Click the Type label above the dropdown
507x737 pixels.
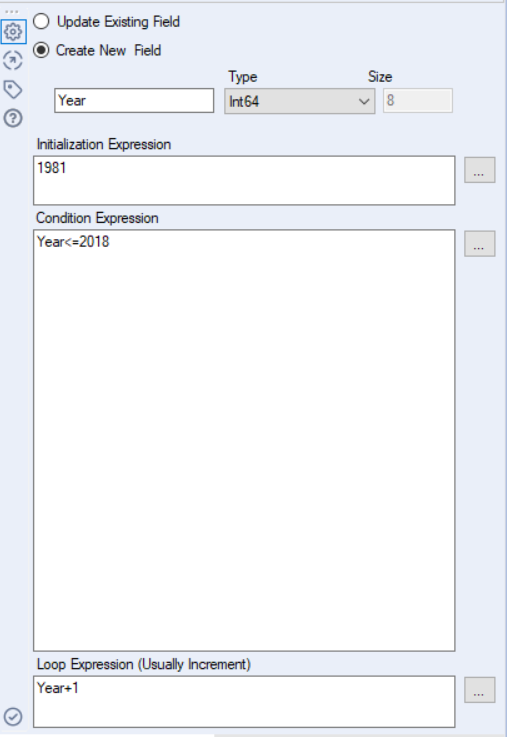pos(243,77)
